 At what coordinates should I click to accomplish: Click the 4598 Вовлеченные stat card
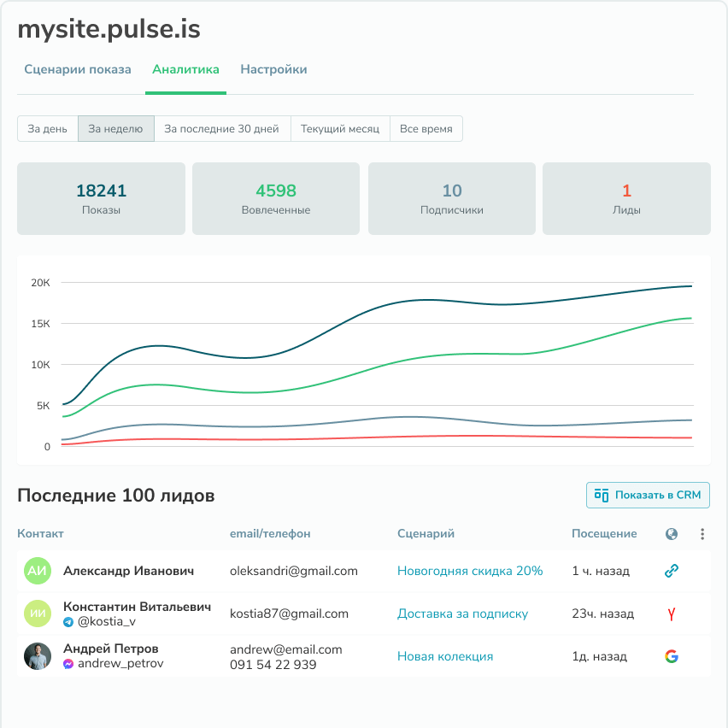pyautogui.click(x=276, y=199)
